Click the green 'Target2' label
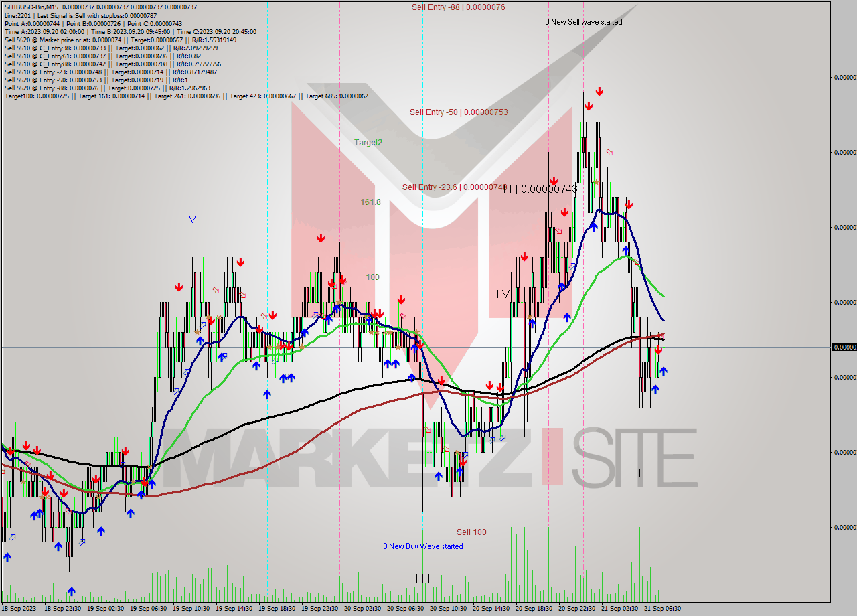The width and height of the screenshot is (857, 616). [x=368, y=143]
